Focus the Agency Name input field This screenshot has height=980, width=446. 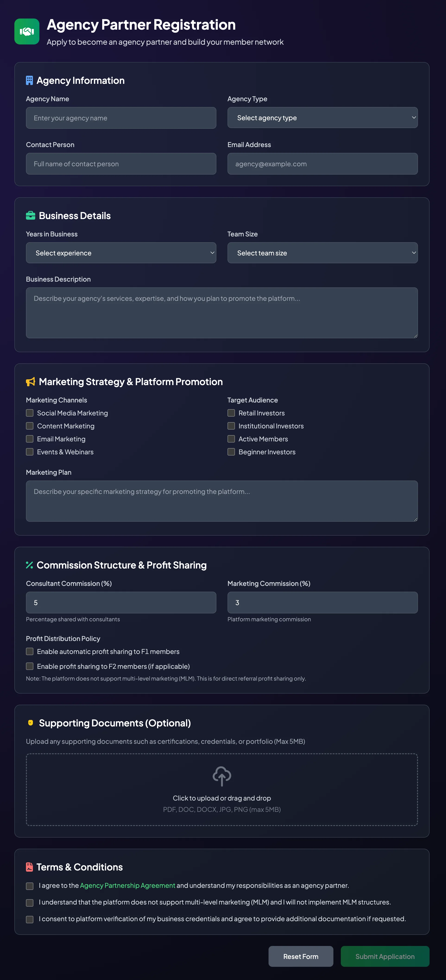click(x=121, y=118)
